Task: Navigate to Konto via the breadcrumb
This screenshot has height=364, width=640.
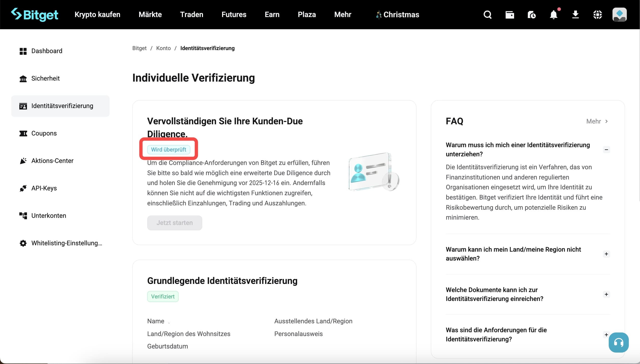Action: (x=163, y=48)
